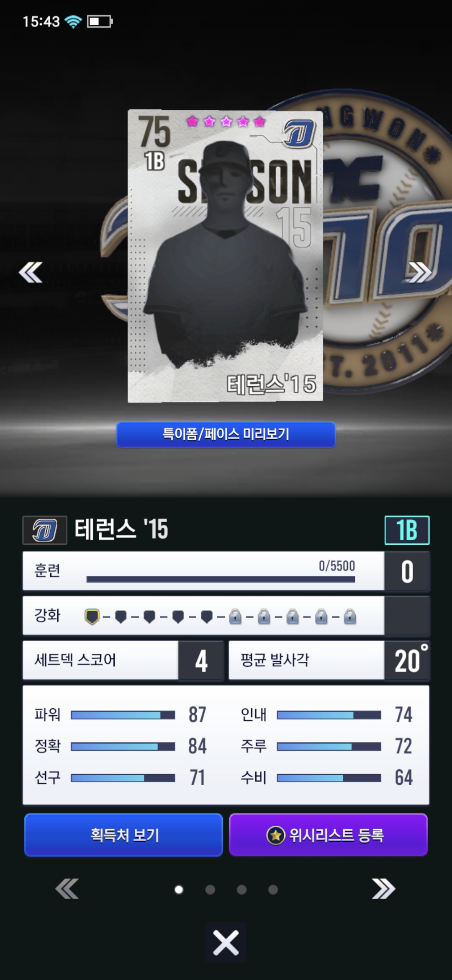This screenshot has height=980, width=452.
Task: Go to next player card with right arrow
Action: point(420,273)
